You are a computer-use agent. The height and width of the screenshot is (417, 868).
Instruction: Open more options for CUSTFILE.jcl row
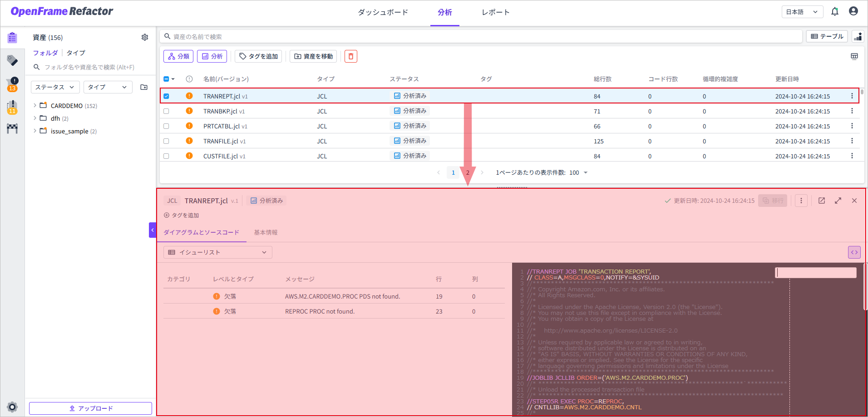[x=852, y=156]
